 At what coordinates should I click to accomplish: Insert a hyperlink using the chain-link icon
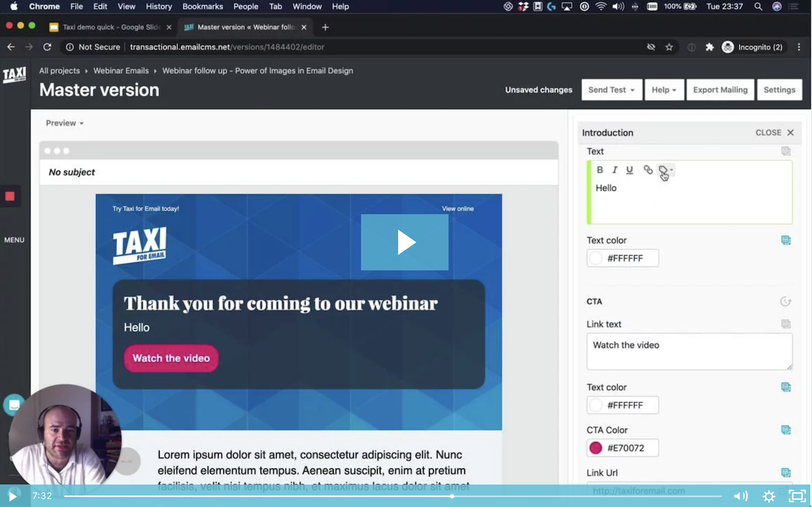pos(648,170)
